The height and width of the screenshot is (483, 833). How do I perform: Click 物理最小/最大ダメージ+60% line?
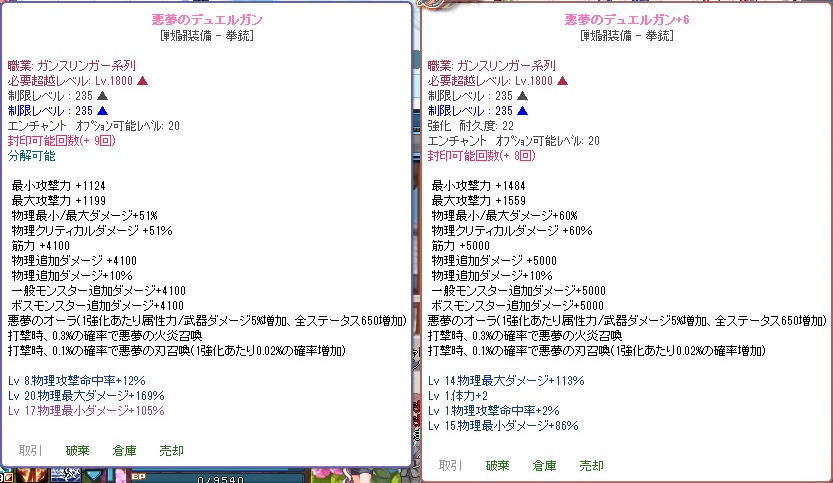504,216
